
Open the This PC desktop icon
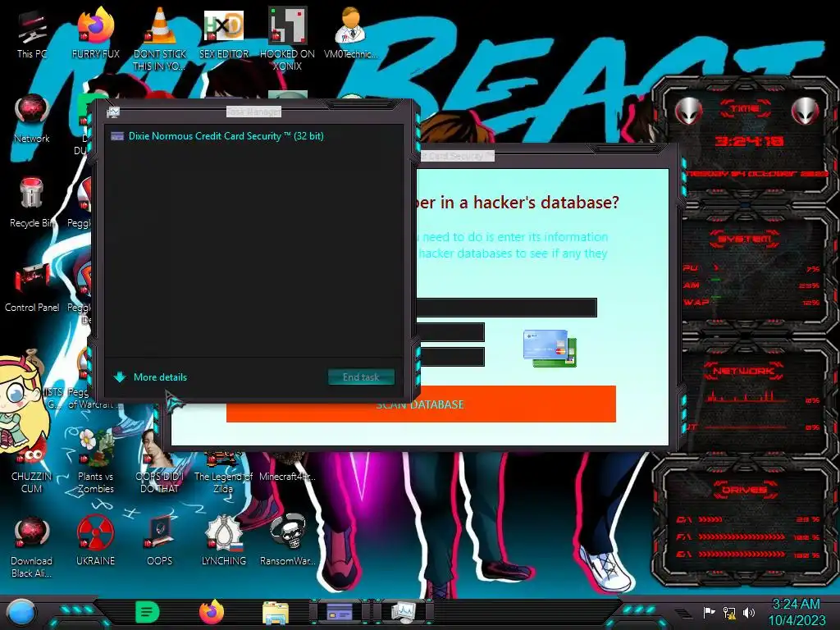coord(31,33)
